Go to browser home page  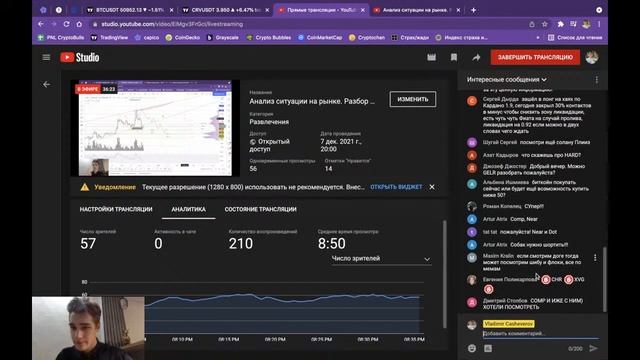[x=79, y=24]
